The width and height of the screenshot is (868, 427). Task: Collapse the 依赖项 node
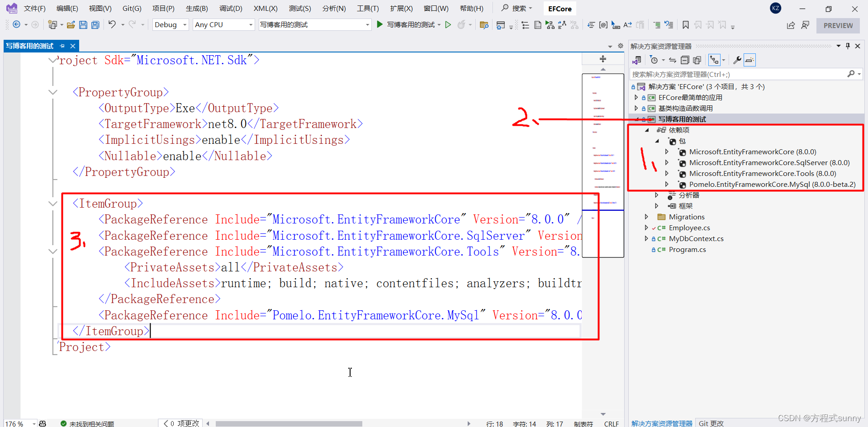[647, 130]
